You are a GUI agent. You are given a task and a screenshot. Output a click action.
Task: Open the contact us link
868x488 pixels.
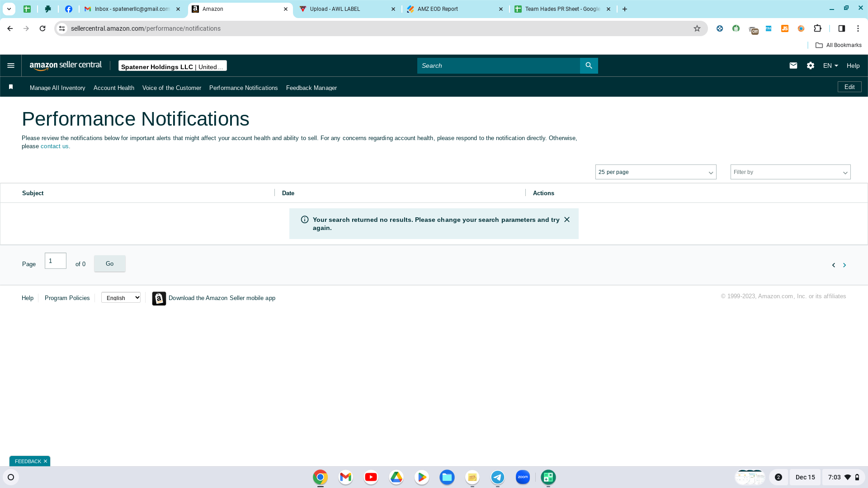(55, 146)
